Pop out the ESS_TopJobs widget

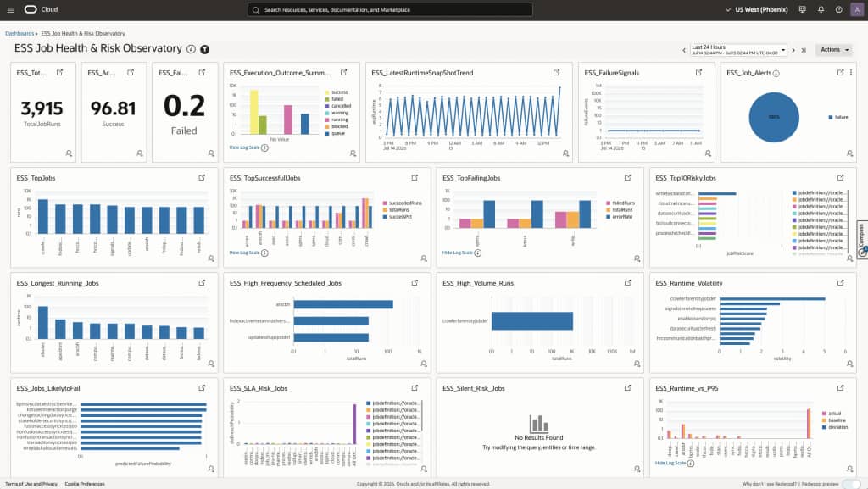202,178
